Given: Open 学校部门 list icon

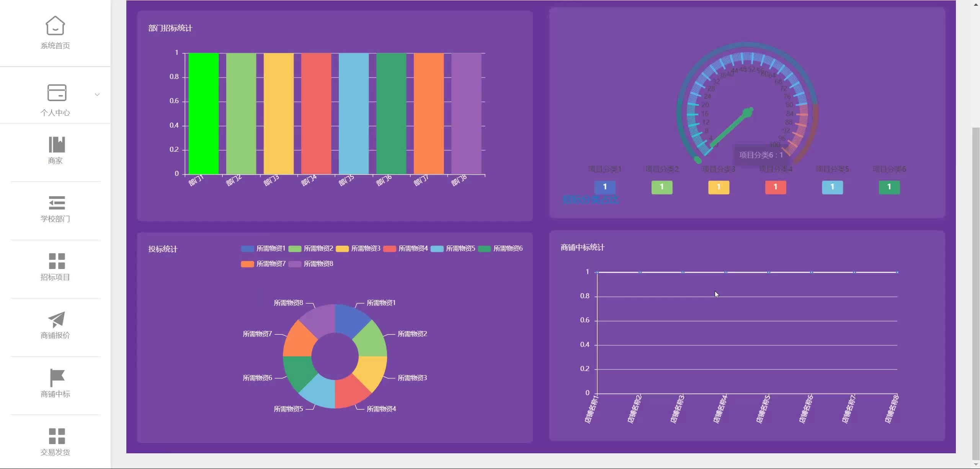Looking at the screenshot, I should click(57, 203).
